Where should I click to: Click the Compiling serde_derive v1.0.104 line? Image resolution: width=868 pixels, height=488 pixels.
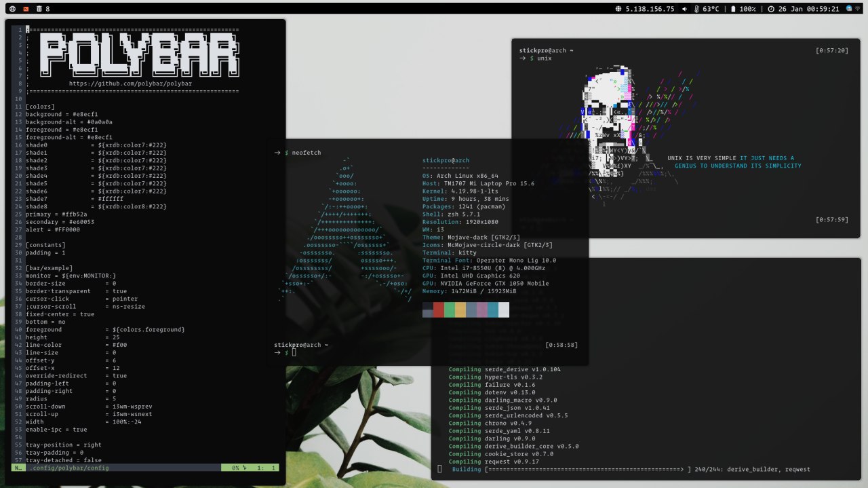(x=505, y=369)
